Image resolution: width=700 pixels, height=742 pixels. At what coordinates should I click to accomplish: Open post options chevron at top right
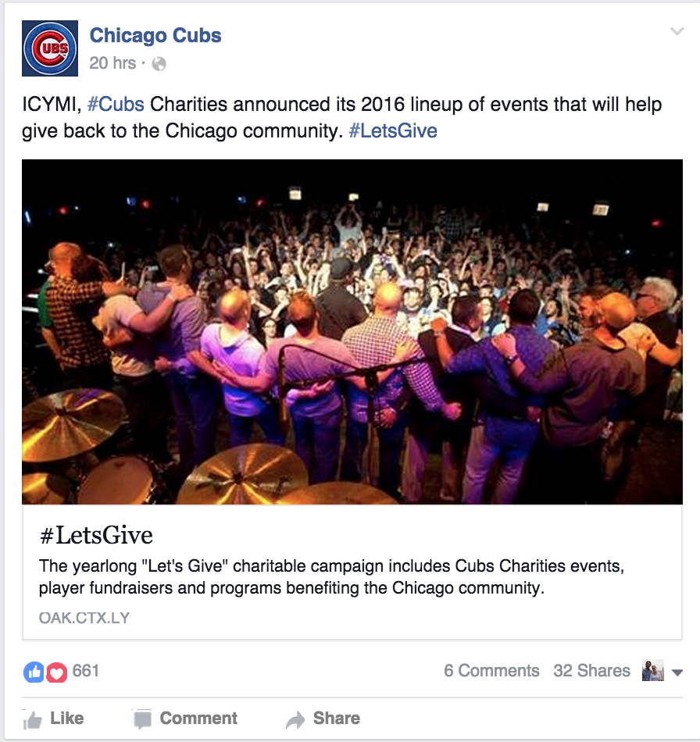tap(677, 31)
